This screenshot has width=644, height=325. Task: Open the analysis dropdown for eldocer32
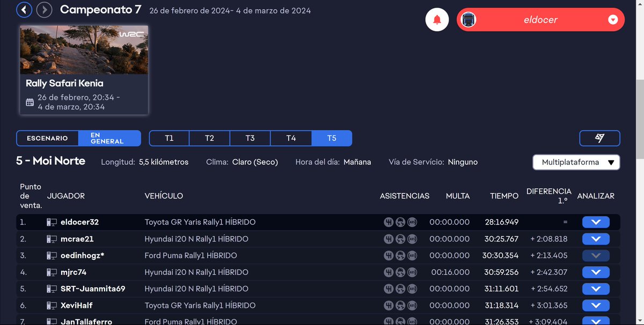(x=596, y=222)
